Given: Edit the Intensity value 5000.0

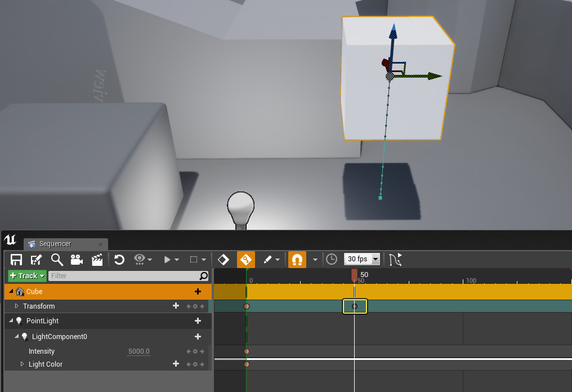Looking at the screenshot, I should click(x=138, y=351).
